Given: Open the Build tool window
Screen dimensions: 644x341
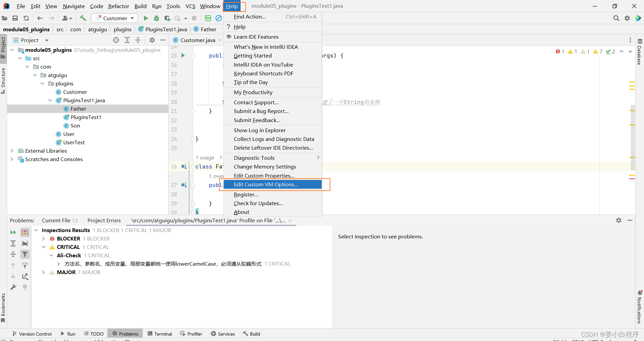Looking at the screenshot, I should tap(252, 334).
